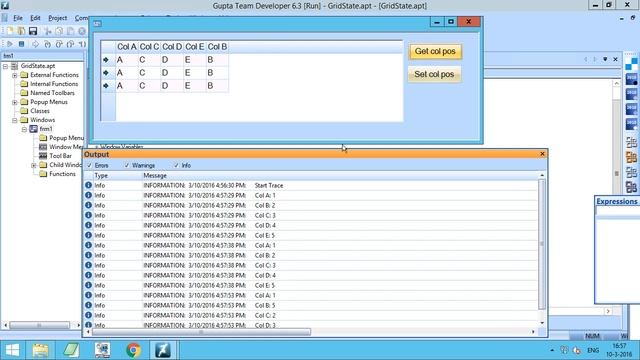Select the Internal Functions tree item
This screenshot has height=360, width=640.
coord(54,84)
